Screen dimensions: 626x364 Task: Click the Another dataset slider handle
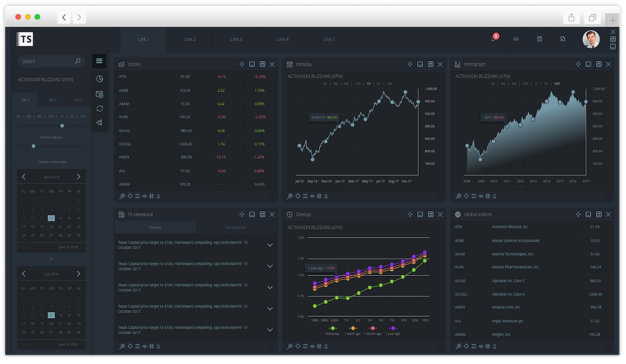(34, 146)
